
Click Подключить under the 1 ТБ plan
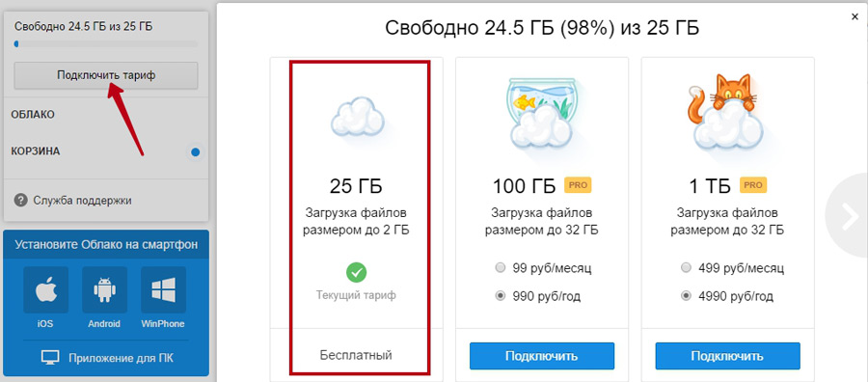coord(727,356)
